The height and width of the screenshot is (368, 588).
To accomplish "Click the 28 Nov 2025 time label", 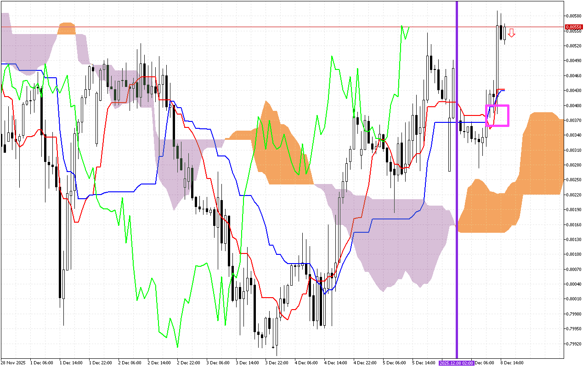I will pyautogui.click(x=13, y=363).
